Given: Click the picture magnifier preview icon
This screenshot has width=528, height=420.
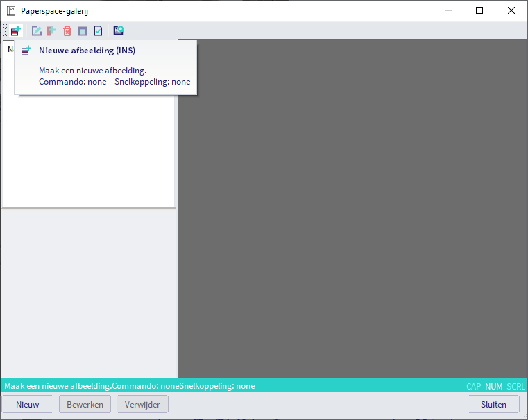Looking at the screenshot, I should tap(119, 30).
